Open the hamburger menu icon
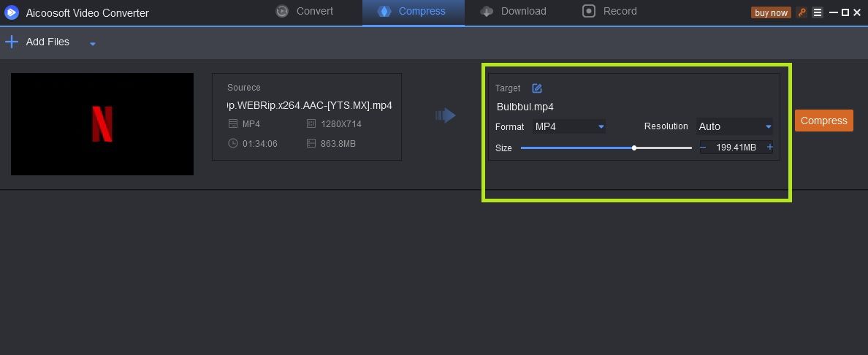Viewport: 868px width, 355px height. pos(818,12)
